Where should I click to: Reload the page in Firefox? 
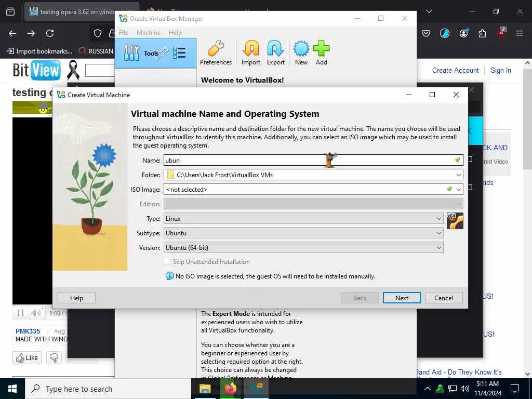(50, 33)
